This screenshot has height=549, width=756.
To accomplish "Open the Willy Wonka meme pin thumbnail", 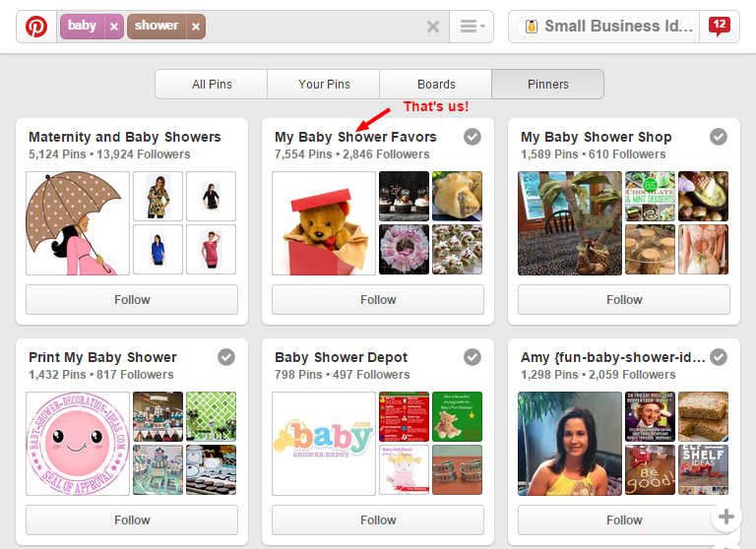I will (650, 416).
